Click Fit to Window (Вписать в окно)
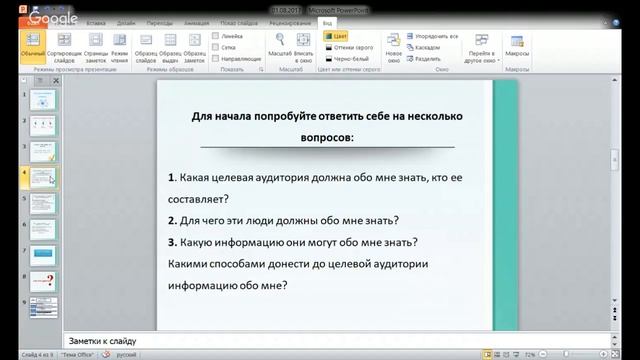Screen dimensions: 640x360 coord(303,47)
